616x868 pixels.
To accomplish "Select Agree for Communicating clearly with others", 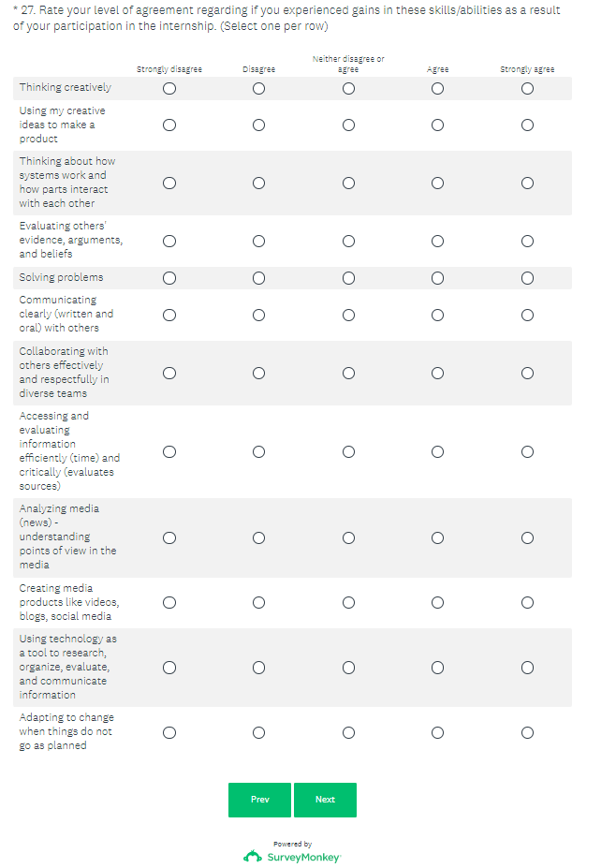I will (437, 315).
